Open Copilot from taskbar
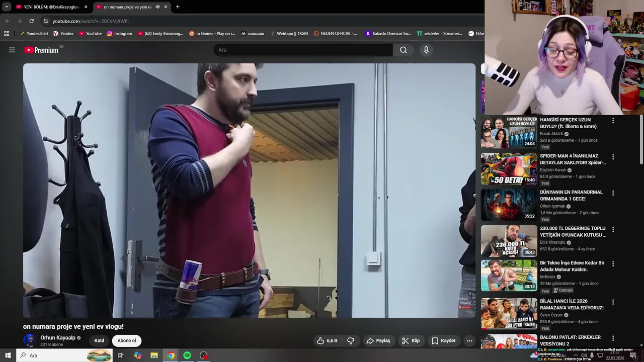The width and height of the screenshot is (644, 362). click(x=137, y=355)
